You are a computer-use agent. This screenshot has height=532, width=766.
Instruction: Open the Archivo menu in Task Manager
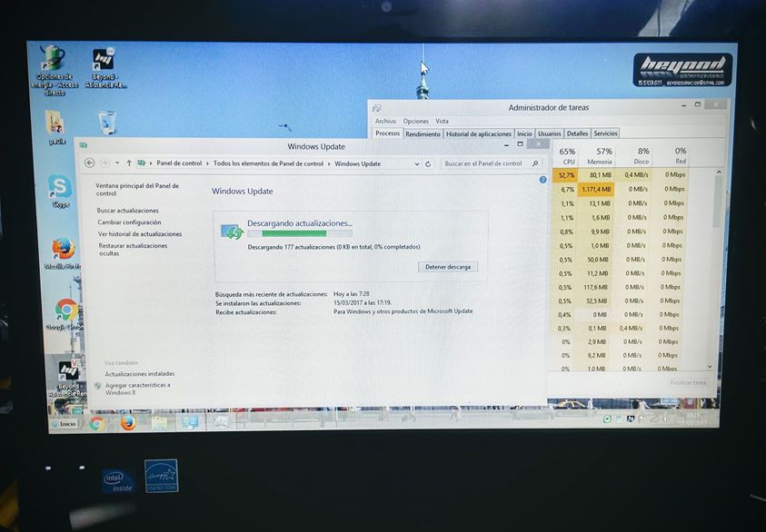tap(385, 121)
